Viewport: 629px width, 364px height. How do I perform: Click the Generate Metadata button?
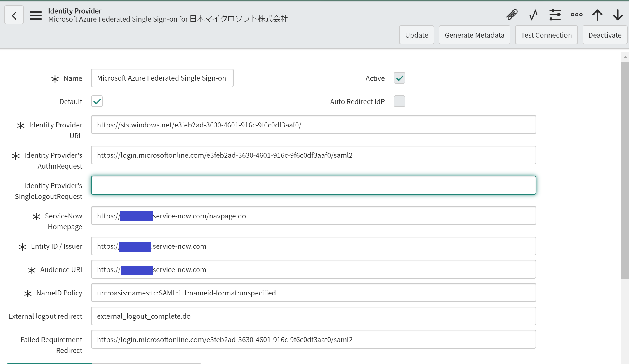point(474,35)
